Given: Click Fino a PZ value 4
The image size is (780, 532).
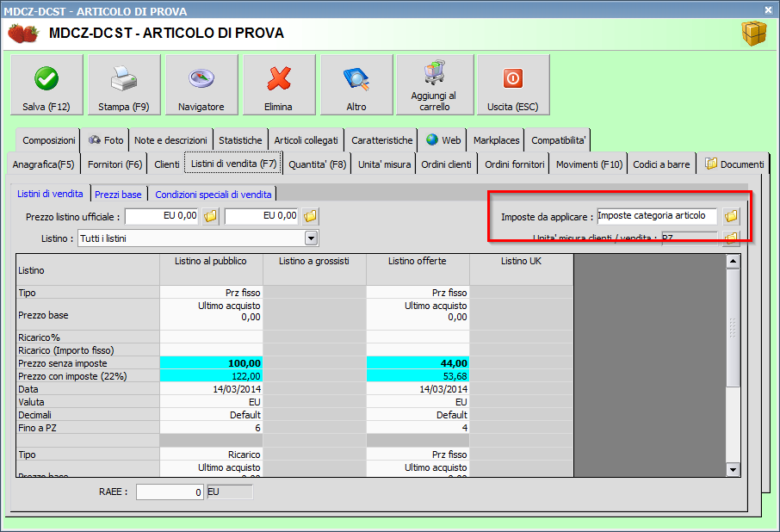Looking at the screenshot, I should tap(418, 428).
